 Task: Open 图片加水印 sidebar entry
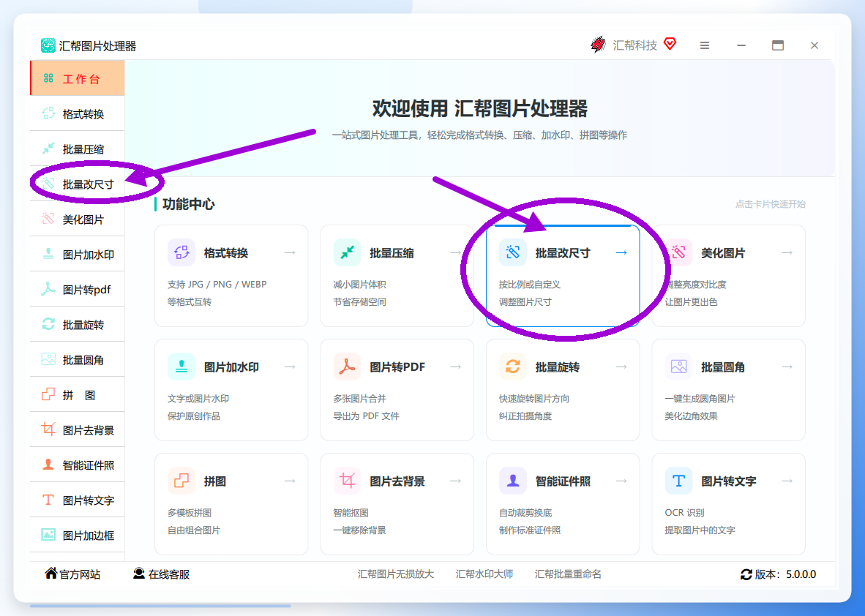click(x=78, y=255)
